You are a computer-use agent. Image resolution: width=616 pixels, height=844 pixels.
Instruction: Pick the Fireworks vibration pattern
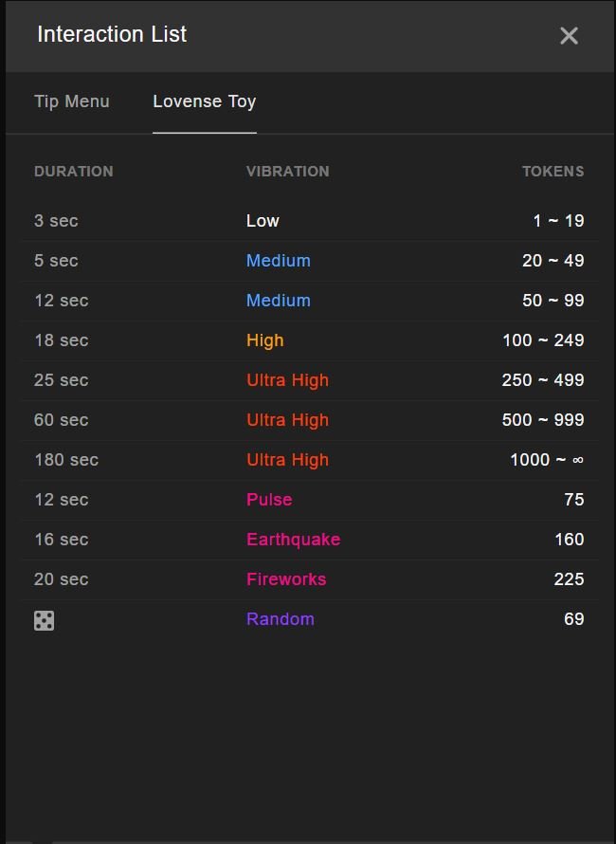click(x=286, y=579)
